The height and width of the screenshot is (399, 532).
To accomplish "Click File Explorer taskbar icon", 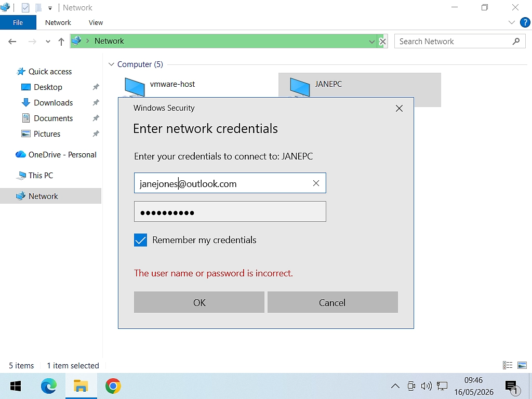I will pos(81,386).
